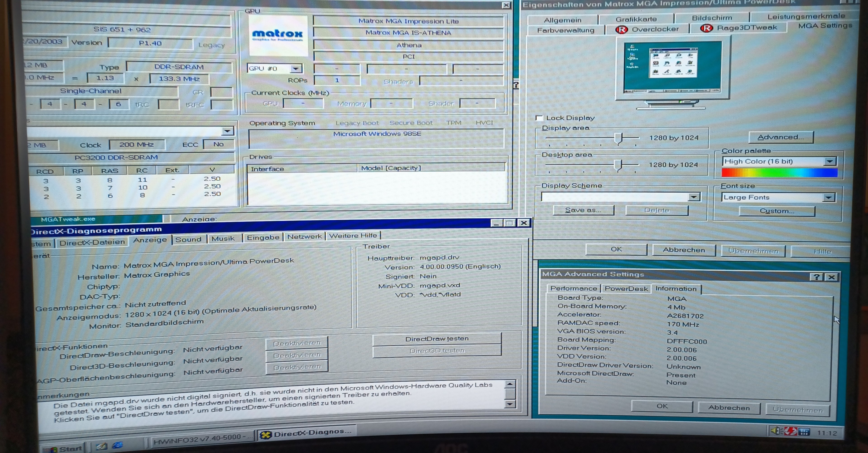Click Abbrechen in the Eigenschaften von Matrox dialog
The height and width of the screenshot is (453, 868).
tap(684, 250)
